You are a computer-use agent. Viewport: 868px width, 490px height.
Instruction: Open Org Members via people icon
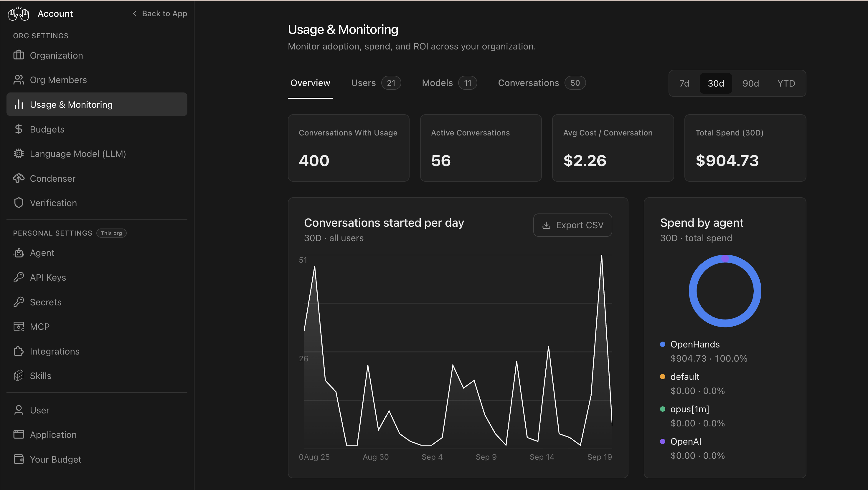tap(19, 80)
